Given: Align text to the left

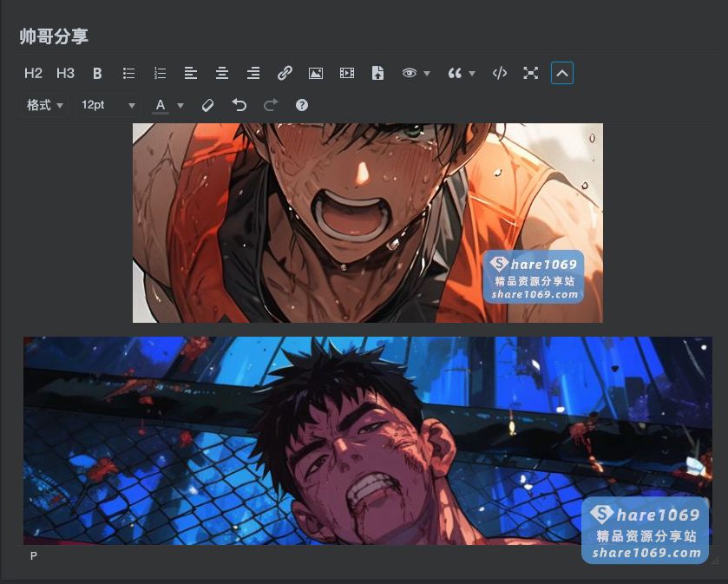Looking at the screenshot, I should point(191,74).
